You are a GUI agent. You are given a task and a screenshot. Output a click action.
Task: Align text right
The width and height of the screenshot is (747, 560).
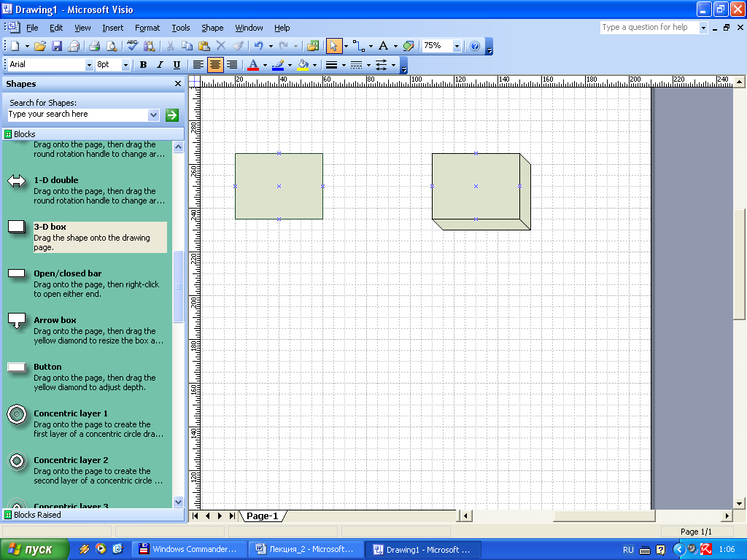click(x=232, y=65)
